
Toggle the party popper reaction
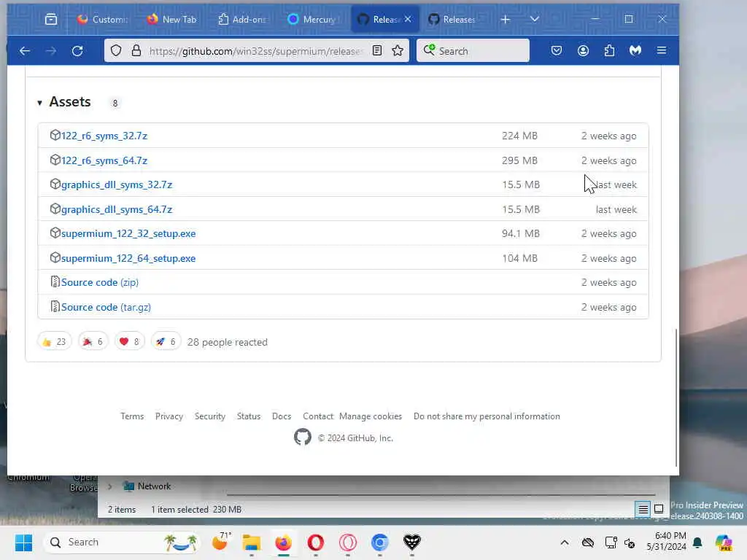click(93, 341)
